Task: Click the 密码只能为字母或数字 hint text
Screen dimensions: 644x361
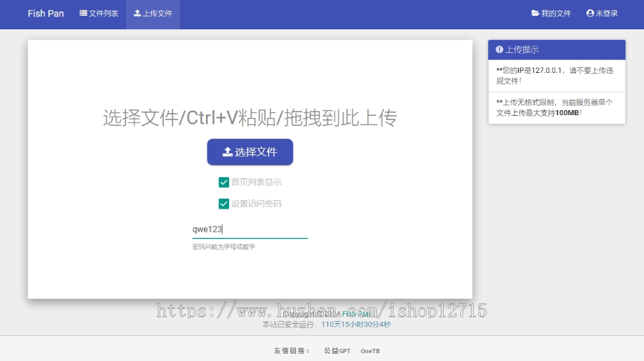Action: click(x=224, y=247)
